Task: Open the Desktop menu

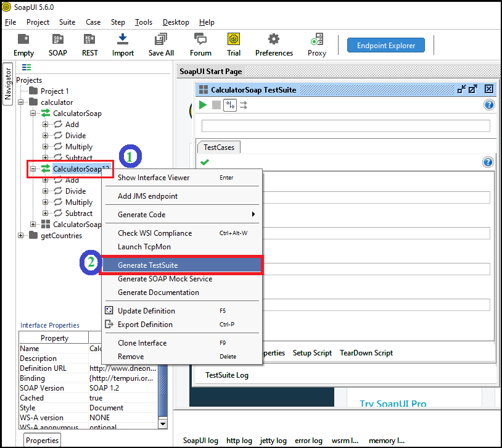Action: click(x=176, y=22)
